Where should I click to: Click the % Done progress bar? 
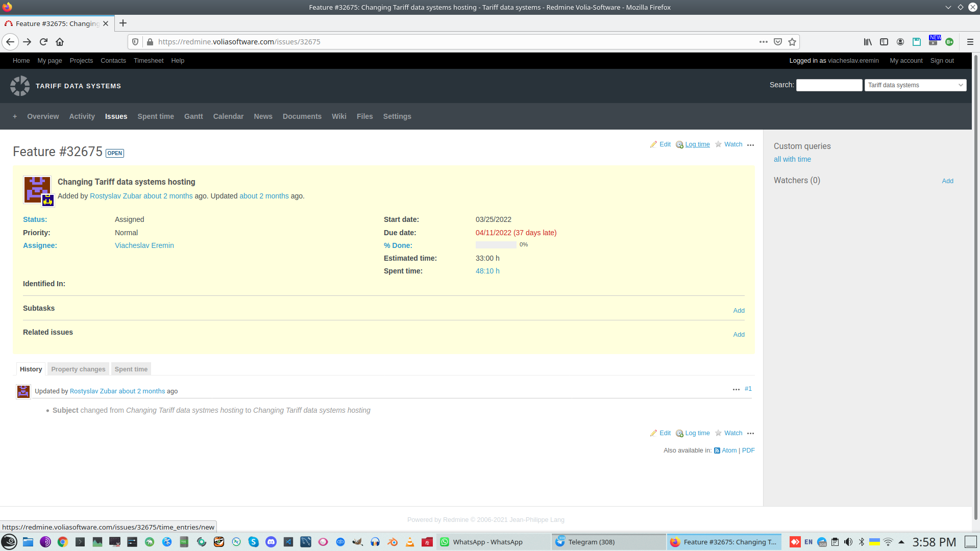click(x=496, y=245)
